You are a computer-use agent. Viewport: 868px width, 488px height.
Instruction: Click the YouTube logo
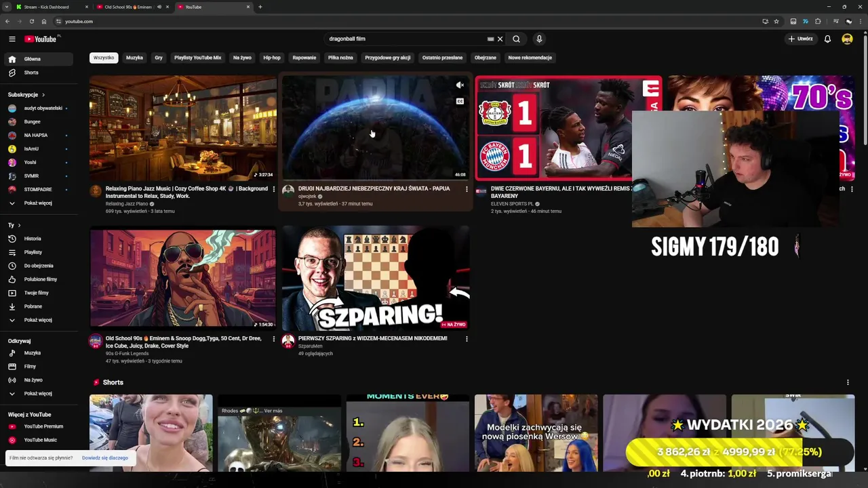pos(41,39)
